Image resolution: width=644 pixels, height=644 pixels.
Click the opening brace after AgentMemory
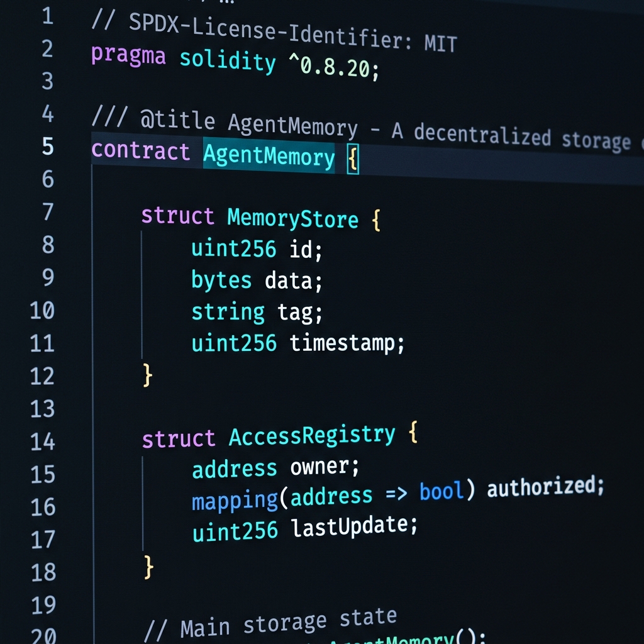(353, 158)
